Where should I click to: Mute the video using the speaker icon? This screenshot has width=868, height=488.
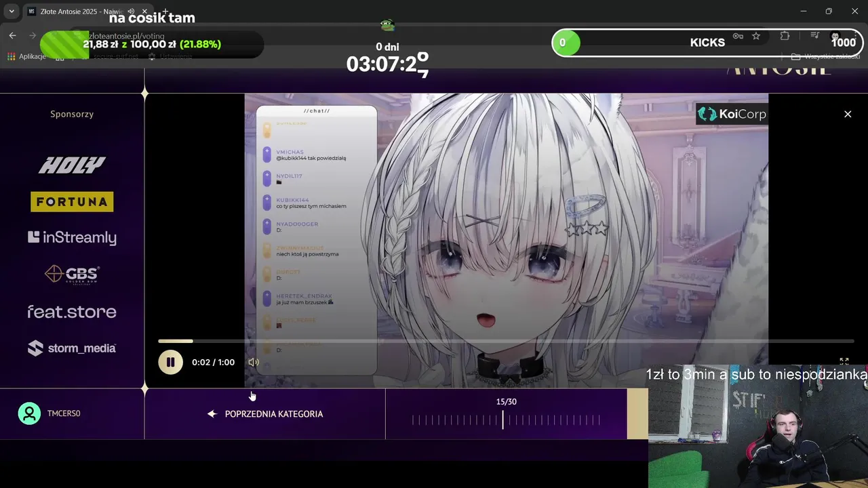point(254,362)
